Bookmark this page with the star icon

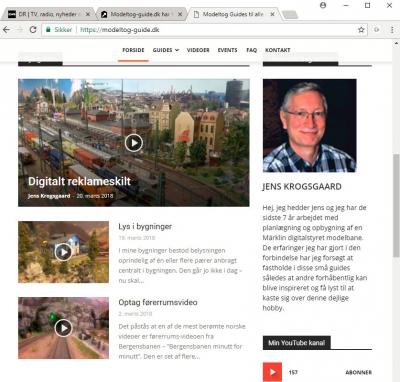point(361,30)
